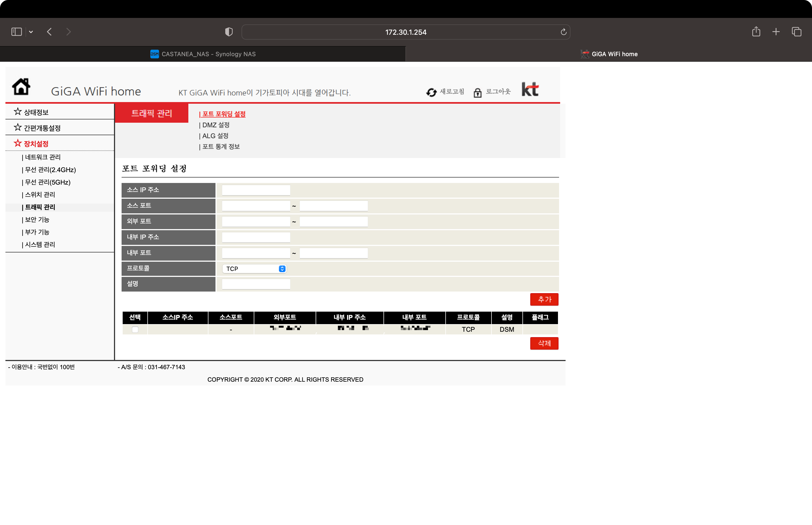Open the Safari share icon

tap(756, 32)
